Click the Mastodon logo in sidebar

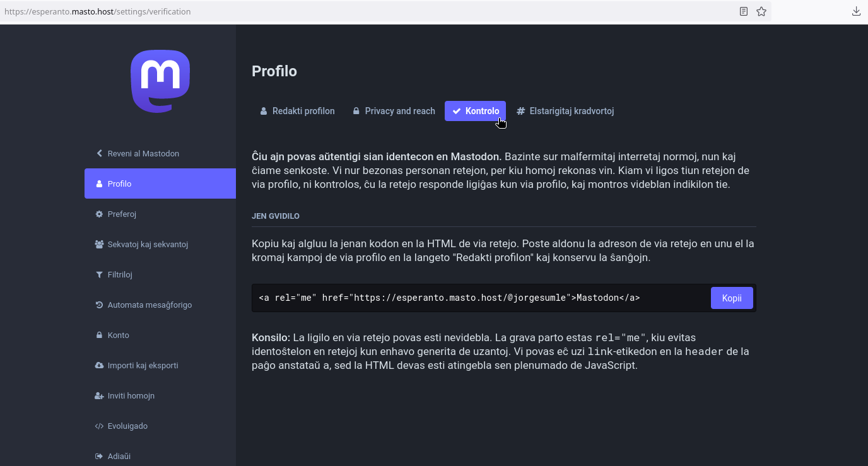point(160,81)
